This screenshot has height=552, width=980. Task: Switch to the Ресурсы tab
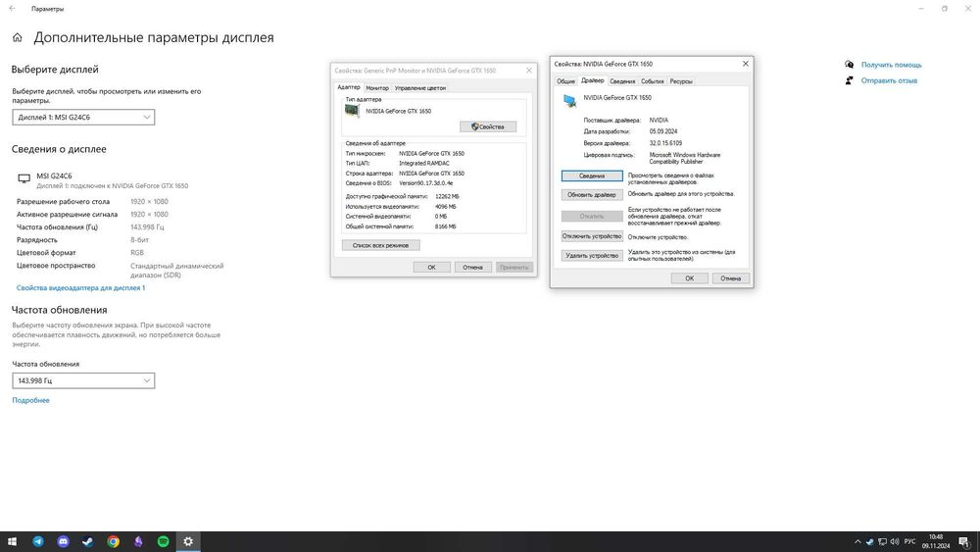[681, 81]
